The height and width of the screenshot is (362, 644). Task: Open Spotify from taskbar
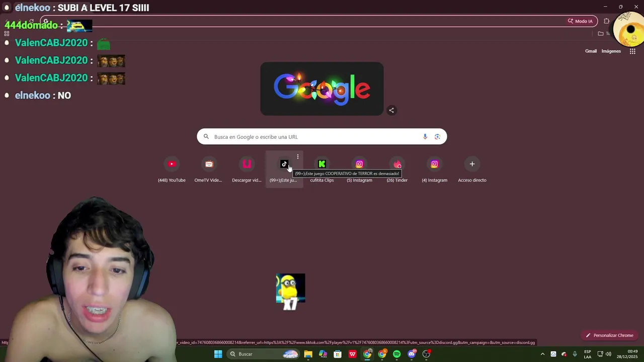point(397,354)
